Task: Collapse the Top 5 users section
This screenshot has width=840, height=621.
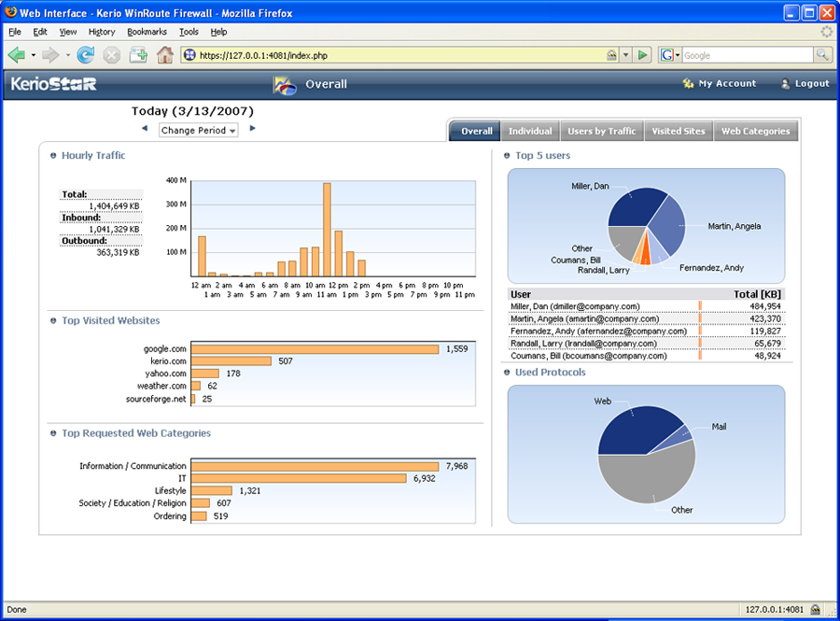Action: [507, 156]
